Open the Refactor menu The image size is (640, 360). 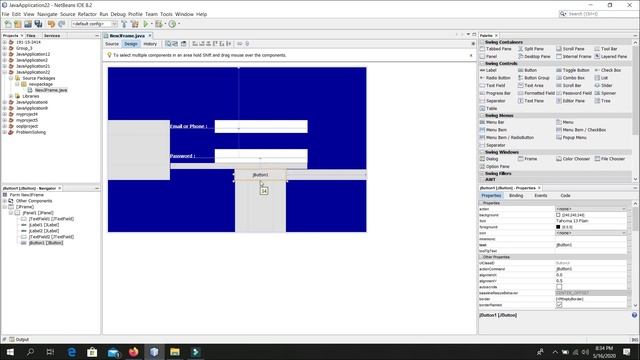87,14
